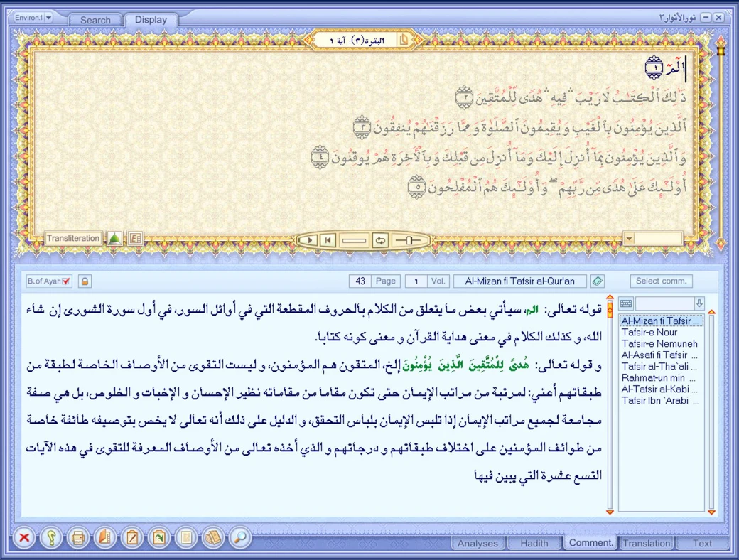Click the ayah 4 end marker ornament

[320, 157]
